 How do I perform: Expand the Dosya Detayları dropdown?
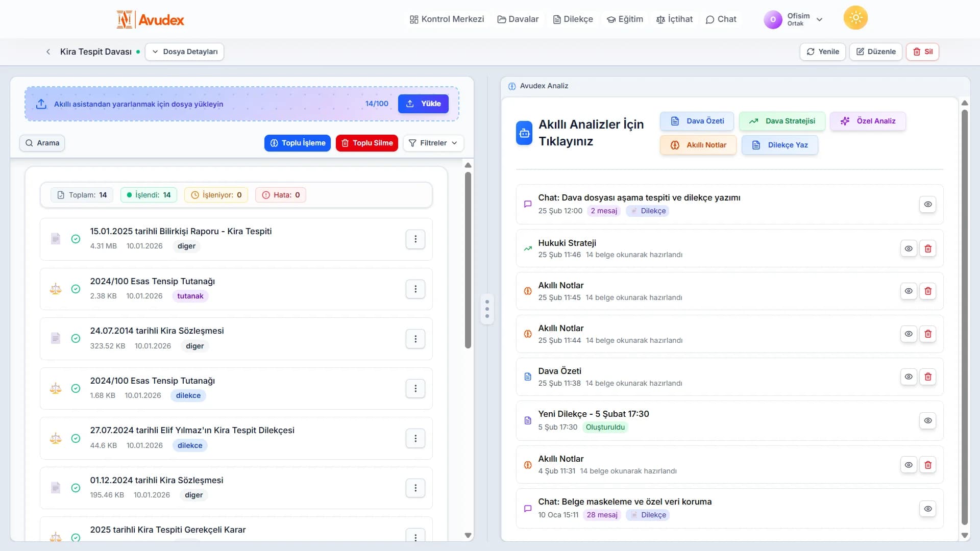tap(185, 52)
